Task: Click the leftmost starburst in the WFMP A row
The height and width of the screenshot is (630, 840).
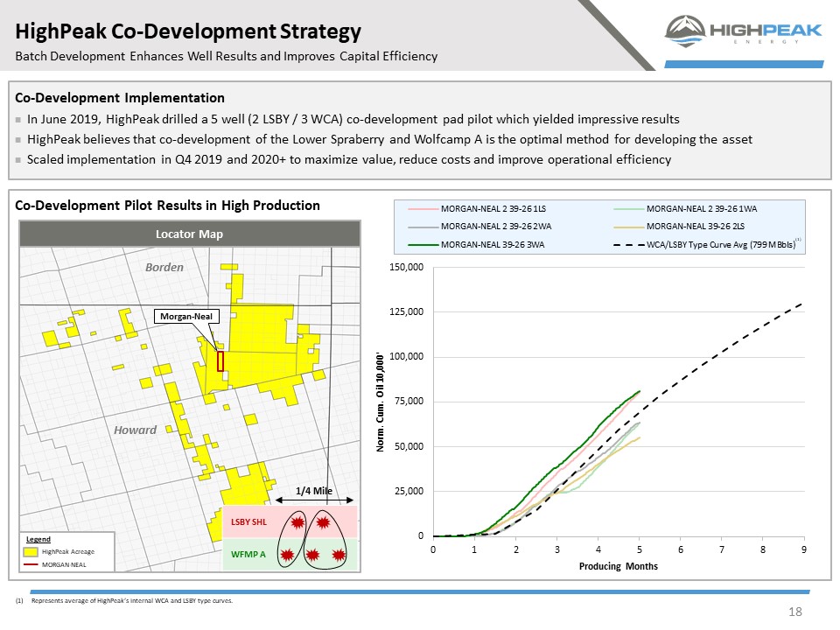Action: click(288, 555)
